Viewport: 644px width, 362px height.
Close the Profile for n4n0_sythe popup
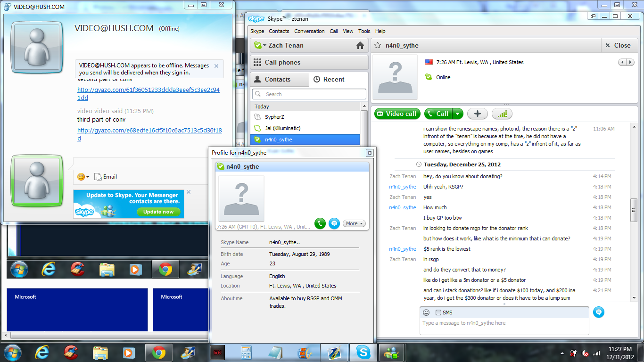[x=370, y=153]
